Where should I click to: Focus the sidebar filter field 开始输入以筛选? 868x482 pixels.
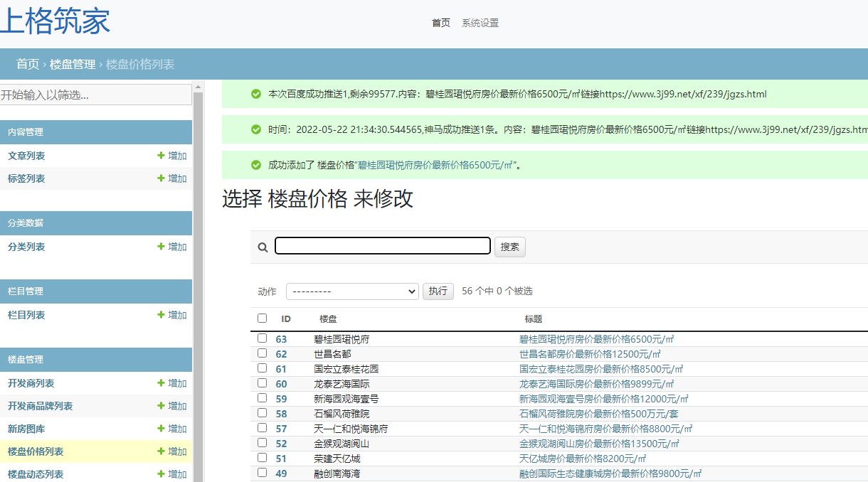95,95
